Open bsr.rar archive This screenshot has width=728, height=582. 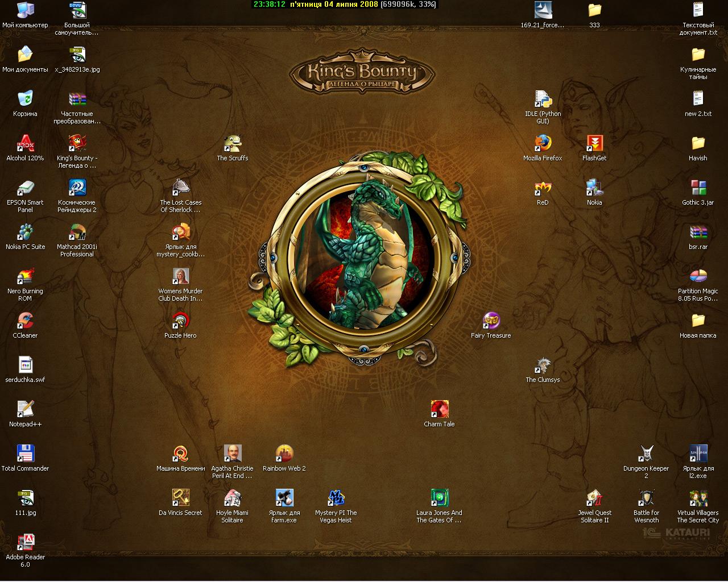pyautogui.click(x=698, y=231)
